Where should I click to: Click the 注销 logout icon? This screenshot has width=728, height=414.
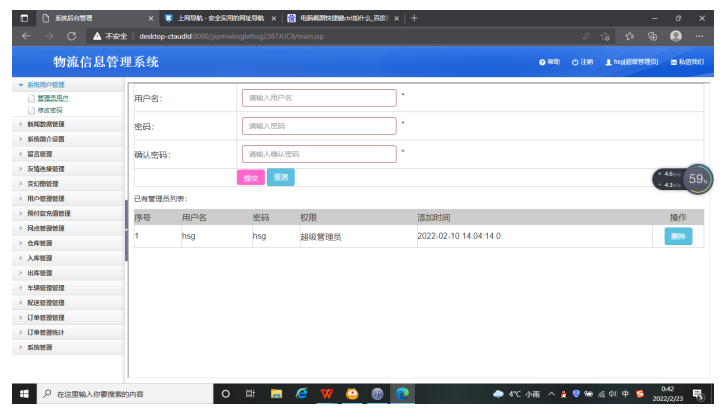click(575, 62)
